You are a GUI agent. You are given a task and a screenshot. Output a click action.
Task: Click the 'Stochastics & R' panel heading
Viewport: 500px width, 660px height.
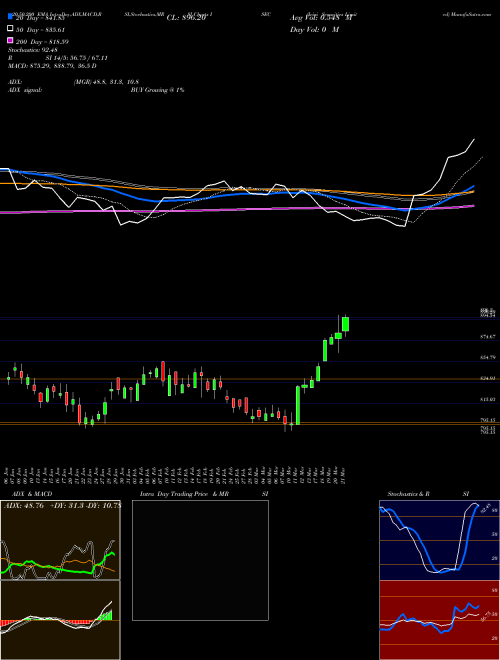point(408,494)
